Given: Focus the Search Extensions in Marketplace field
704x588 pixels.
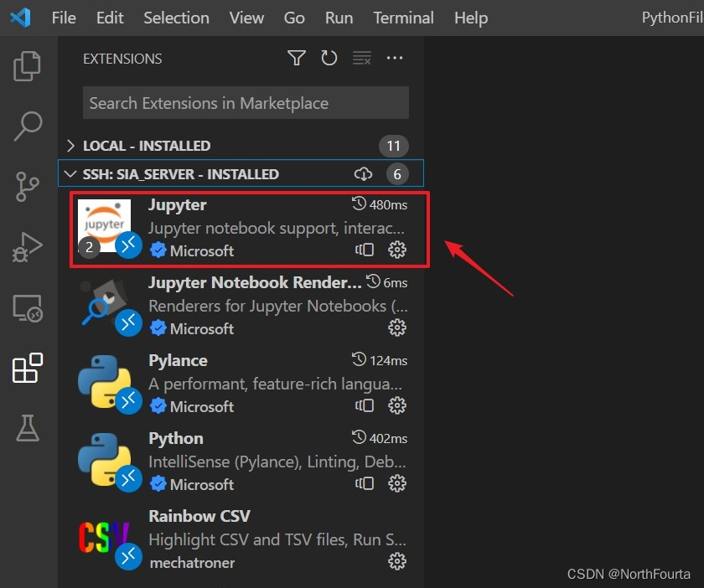Looking at the screenshot, I should point(246,103).
